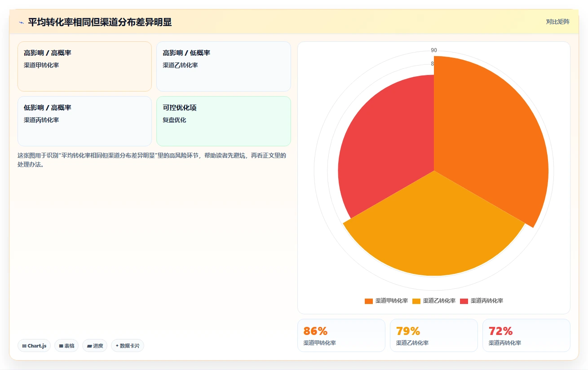Screen dimensions: 588x370
Task: Open the 低影响 / 高概率 card
Action: [84, 121]
